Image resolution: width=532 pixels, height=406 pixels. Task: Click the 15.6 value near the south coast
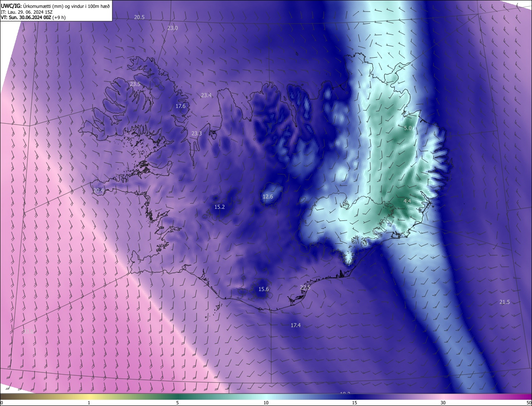[x=264, y=289]
